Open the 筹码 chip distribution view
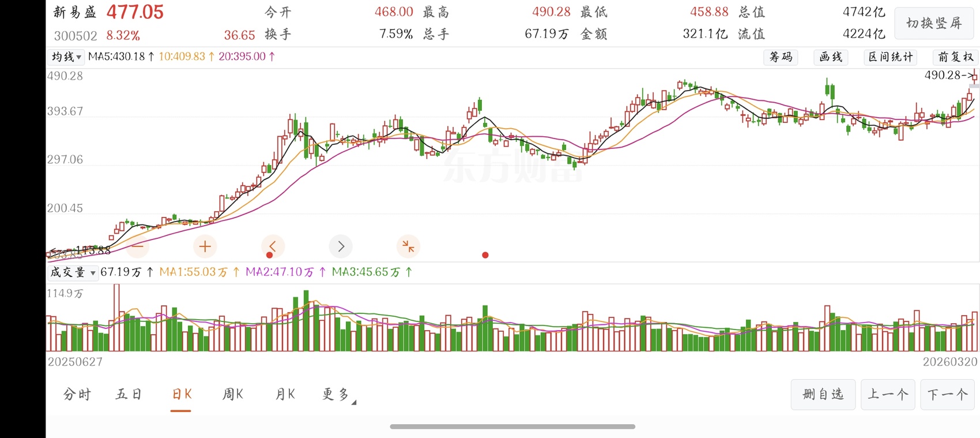Screen dimensions: 980x438 coord(781,57)
